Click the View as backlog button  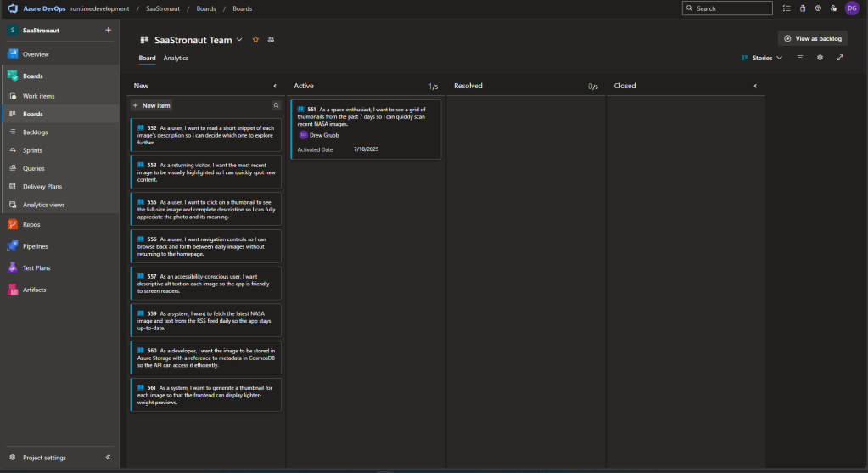(812, 38)
